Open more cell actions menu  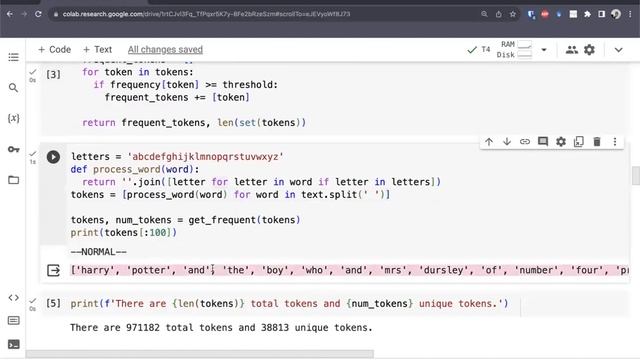(615, 142)
